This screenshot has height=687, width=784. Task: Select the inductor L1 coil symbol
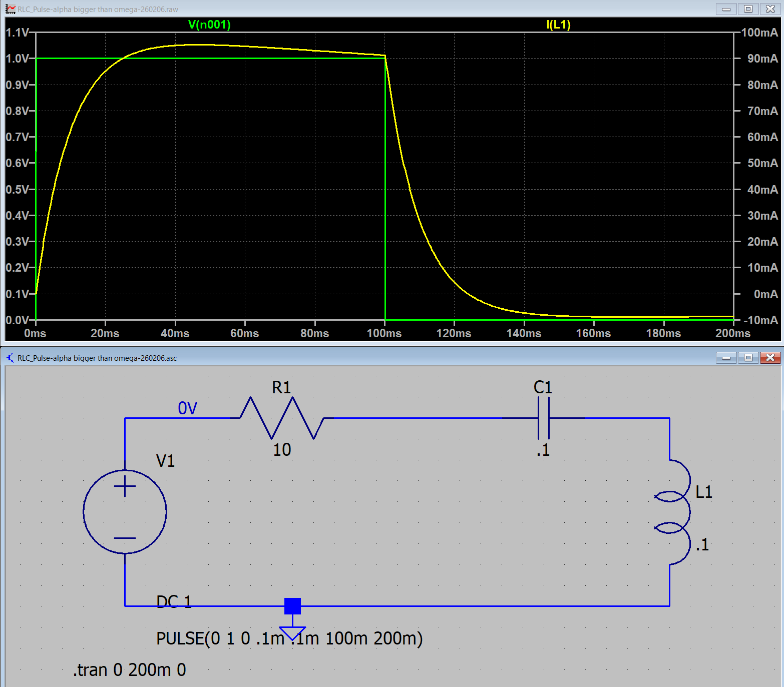point(674,511)
